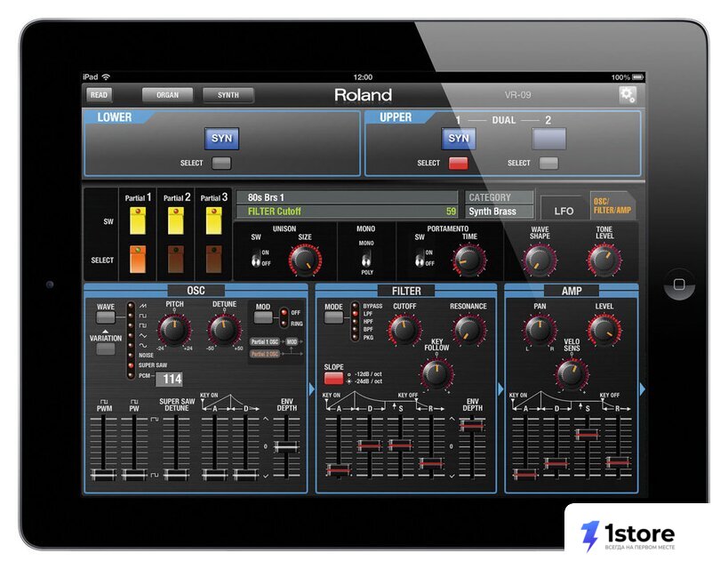Image resolution: width=728 pixels, height=569 pixels.
Task: Select Partial 1 with orange switch
Action: [138, 260]
